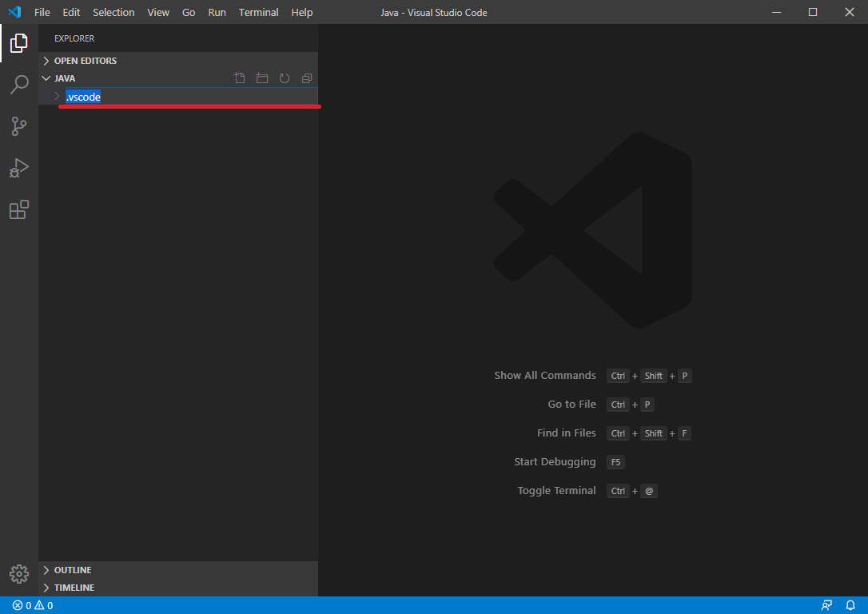
Task: Open problems count in status bar
Action: click(33, 606)
